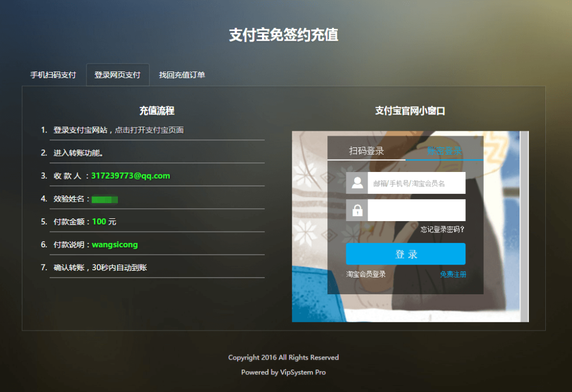The width and height of the screenshot is (572, 392).
Task: Click the green masked 效验姓名 value
Action: (104, 199)
